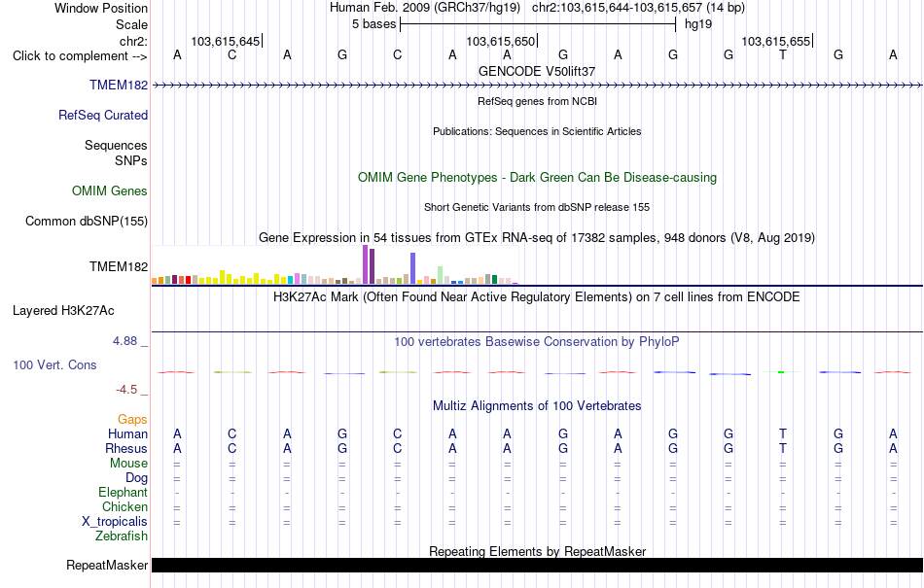Click 'Publications: Sequences in Scientific Articles' title
924x588 pixels.
tap(537, 131)
